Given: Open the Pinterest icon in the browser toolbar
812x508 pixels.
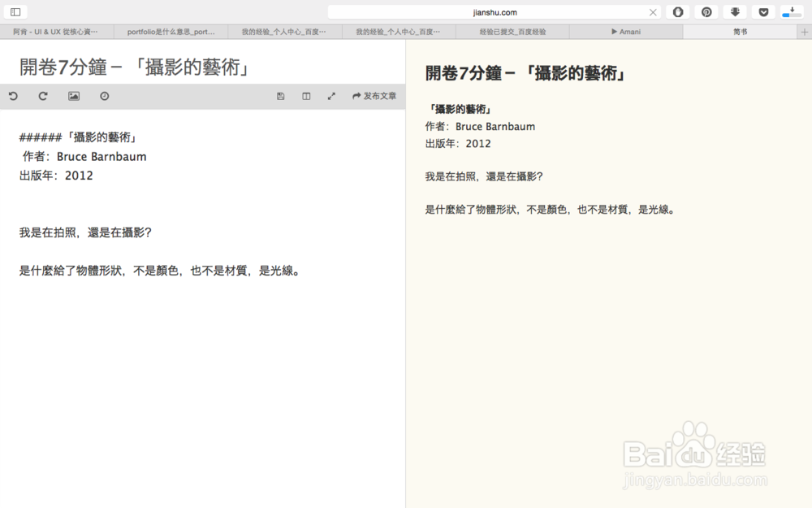Looking at the screenshot, I should 706,11.
